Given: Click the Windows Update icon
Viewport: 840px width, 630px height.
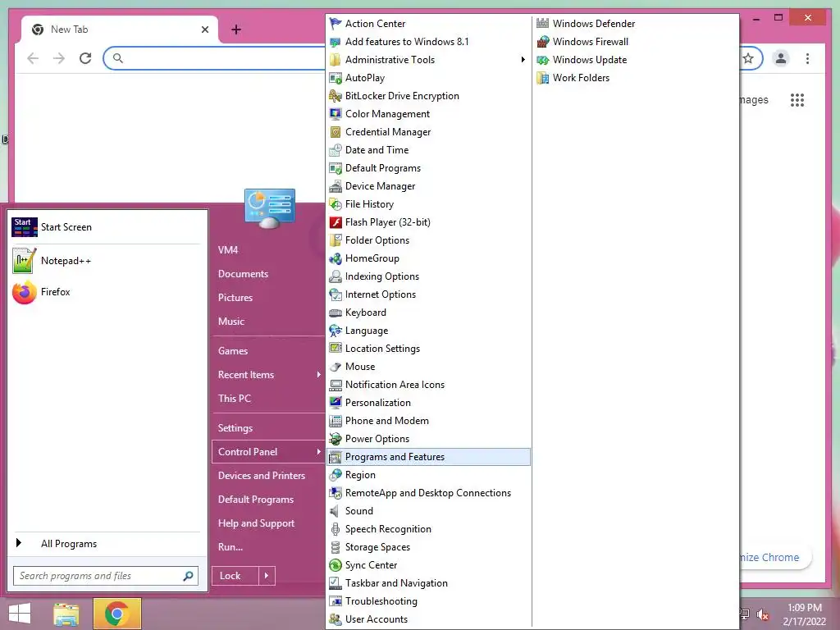Looking at the screenshot, I should (x=543, y=60).
